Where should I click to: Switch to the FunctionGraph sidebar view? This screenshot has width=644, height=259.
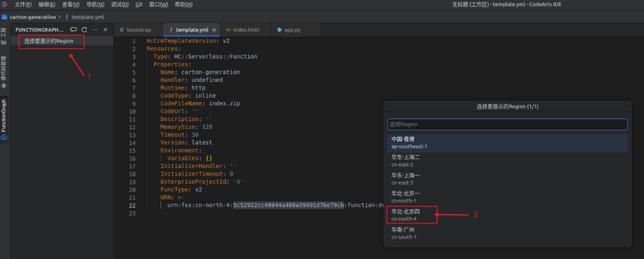pyautogui.click(x=4, y=119)
